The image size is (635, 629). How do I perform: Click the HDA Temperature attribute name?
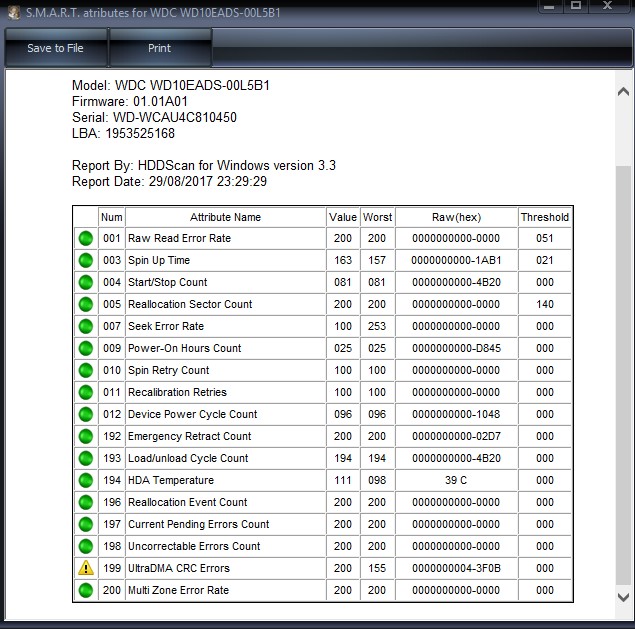[171, 480]
